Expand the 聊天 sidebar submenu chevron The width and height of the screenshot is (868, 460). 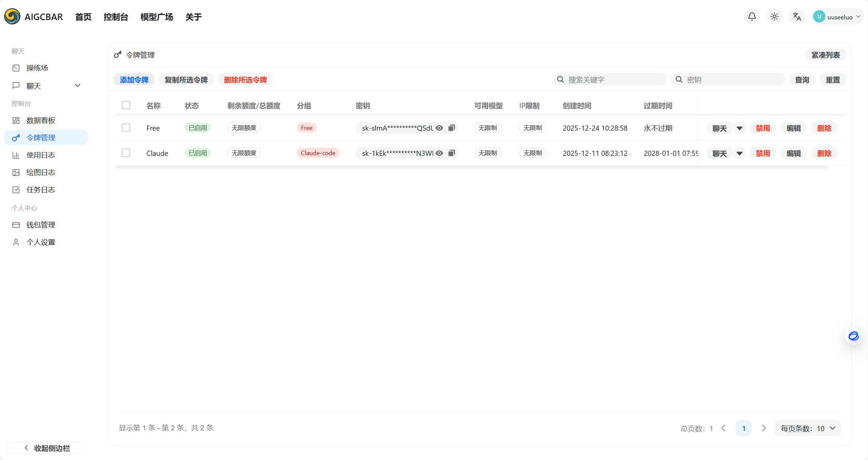pos(77,85)
